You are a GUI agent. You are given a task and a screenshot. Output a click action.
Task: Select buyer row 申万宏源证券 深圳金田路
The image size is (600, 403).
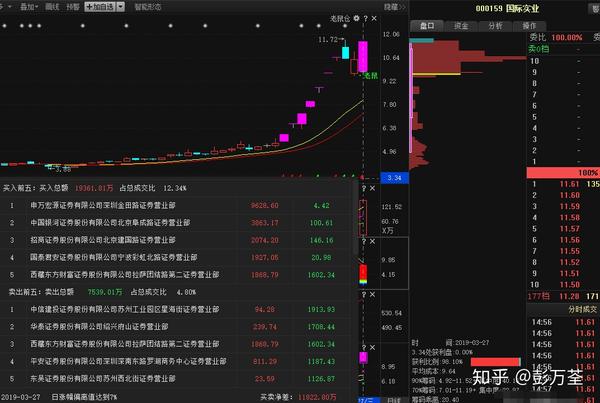(176, 206)
